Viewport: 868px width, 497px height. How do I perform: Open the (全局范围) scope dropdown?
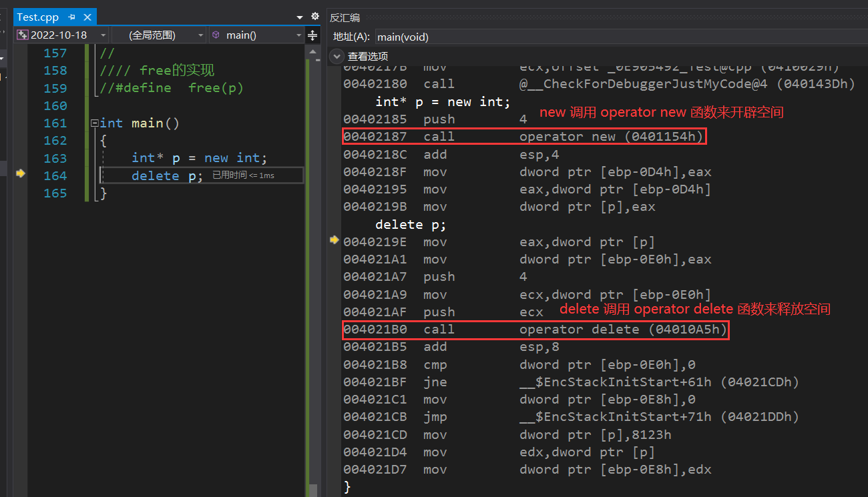(x=201, y=35)
